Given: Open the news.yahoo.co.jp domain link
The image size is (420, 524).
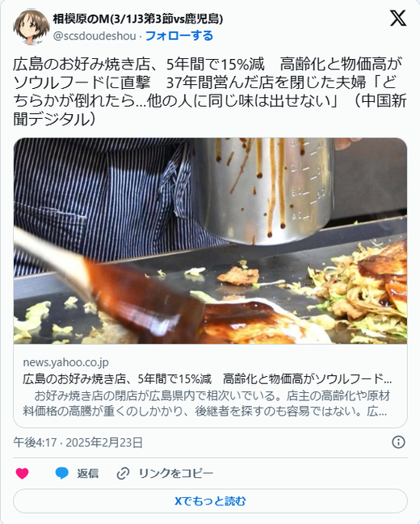Looking at the screenshot, I should click(65, 362).
